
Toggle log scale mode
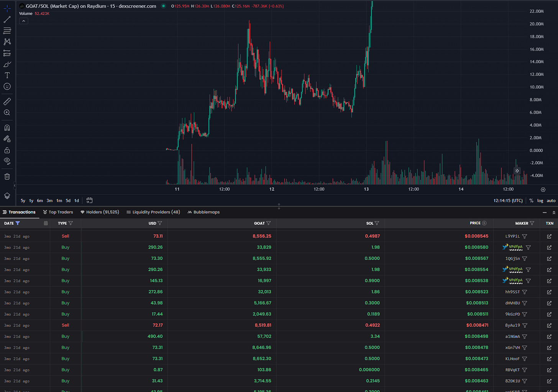point(540,201)
